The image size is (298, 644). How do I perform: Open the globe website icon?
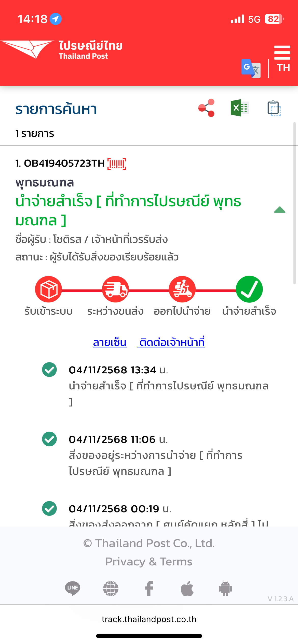click(x=111, y=588)
